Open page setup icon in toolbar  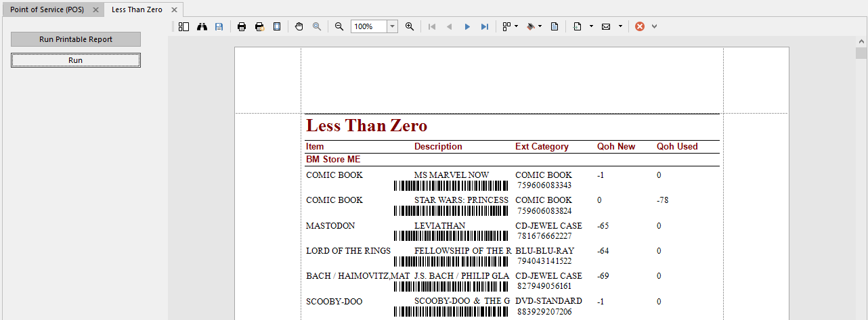276,26
